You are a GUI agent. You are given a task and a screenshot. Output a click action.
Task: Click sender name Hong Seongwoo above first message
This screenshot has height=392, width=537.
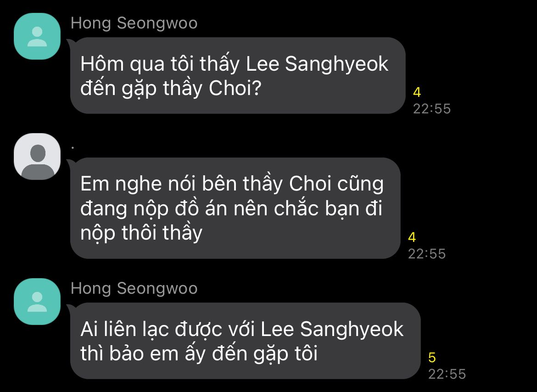134,23
